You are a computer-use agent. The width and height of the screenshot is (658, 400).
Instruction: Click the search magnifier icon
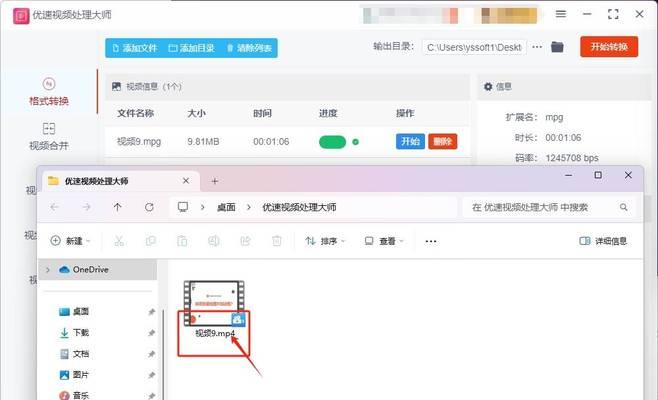(624, 207)
